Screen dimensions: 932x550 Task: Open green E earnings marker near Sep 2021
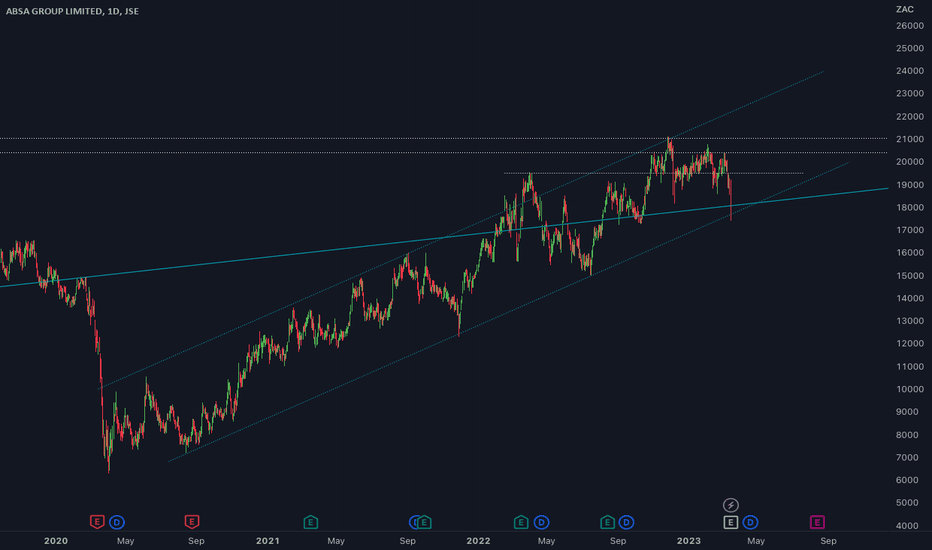pos(424,523)
